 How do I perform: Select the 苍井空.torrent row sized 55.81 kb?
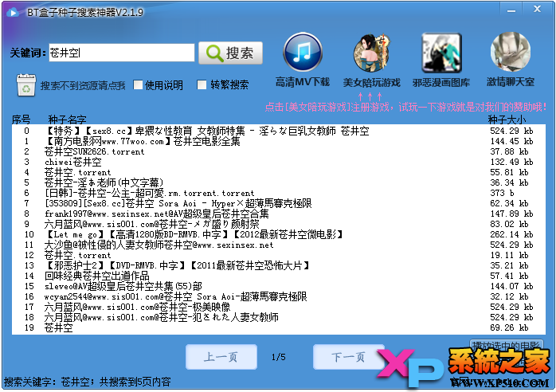click(x=279, y=172)
